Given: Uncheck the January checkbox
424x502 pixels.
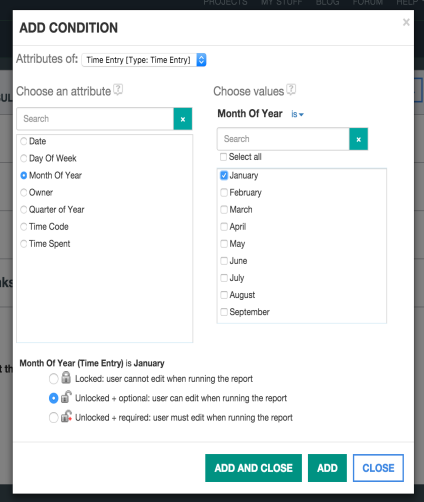Looking at the screenshot, I should 224,175.
